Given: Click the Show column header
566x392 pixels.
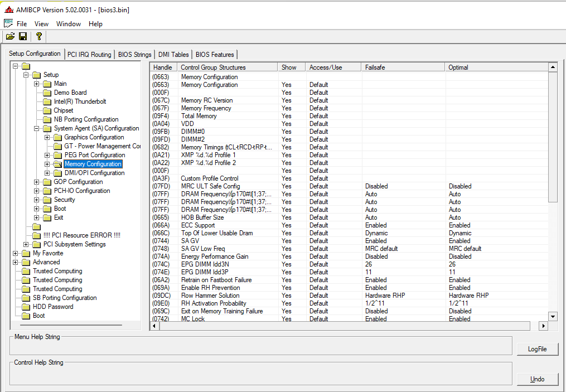Looking at the screenshot, I should pos(292,67).
